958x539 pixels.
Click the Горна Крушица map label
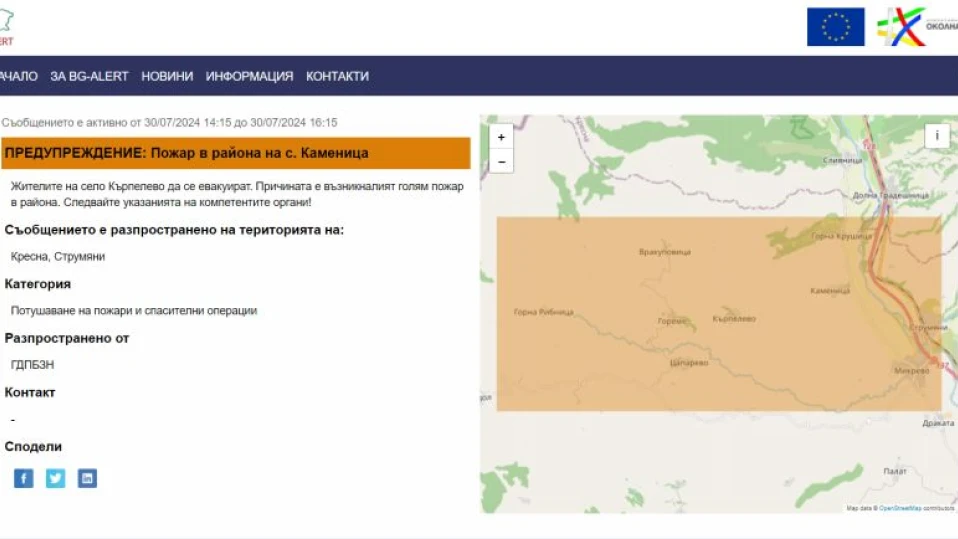[841, 236]
